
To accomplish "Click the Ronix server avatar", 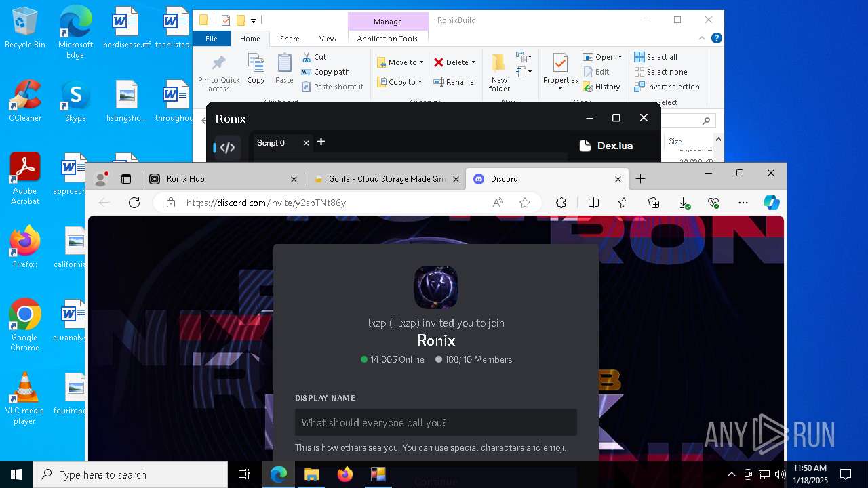I will coord(436,287).
